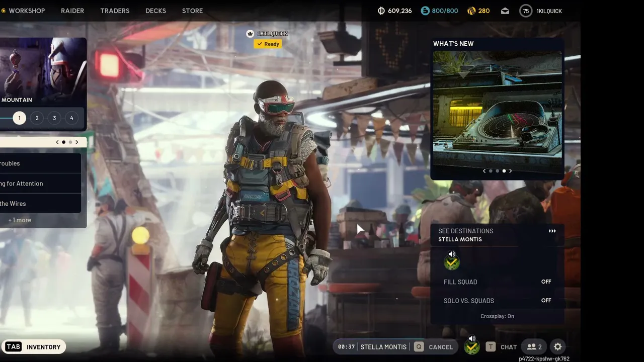
Task: Select step 1 in Mountain panel
Action: click(19, 118)
